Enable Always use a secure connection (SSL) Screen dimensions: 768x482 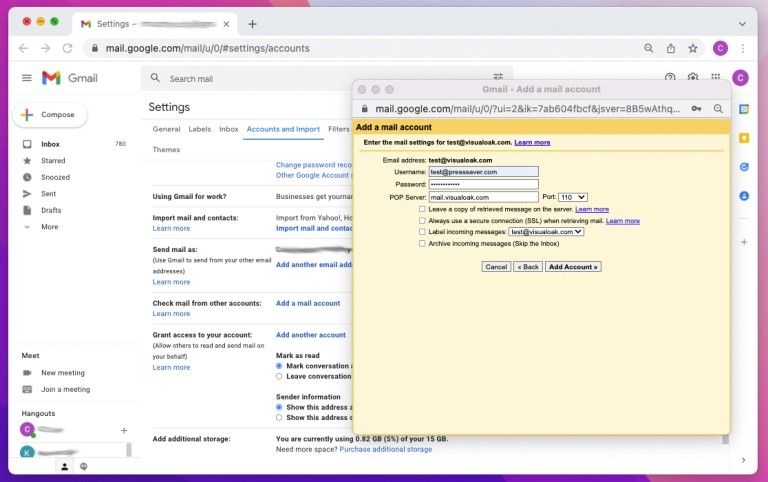[422, 221]
